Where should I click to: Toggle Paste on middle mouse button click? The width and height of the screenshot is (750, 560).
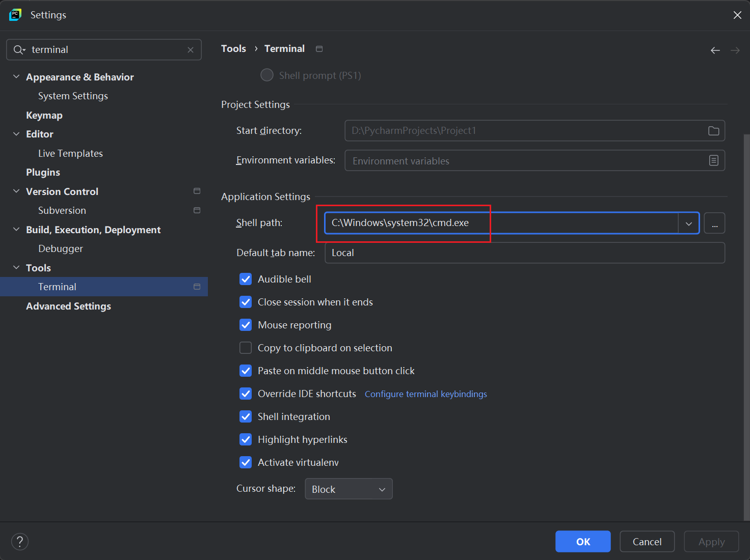(x=246, y=371)
